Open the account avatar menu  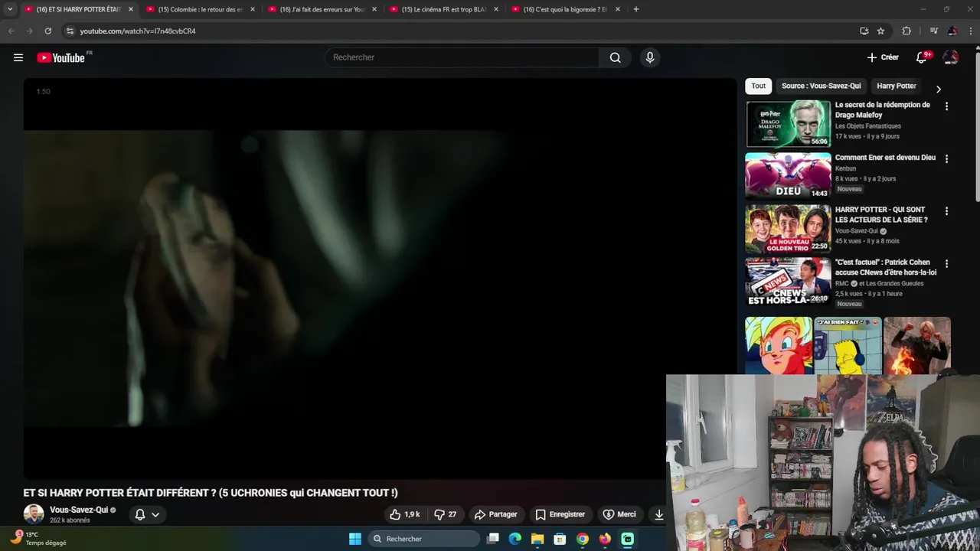(x=951, y=57)
